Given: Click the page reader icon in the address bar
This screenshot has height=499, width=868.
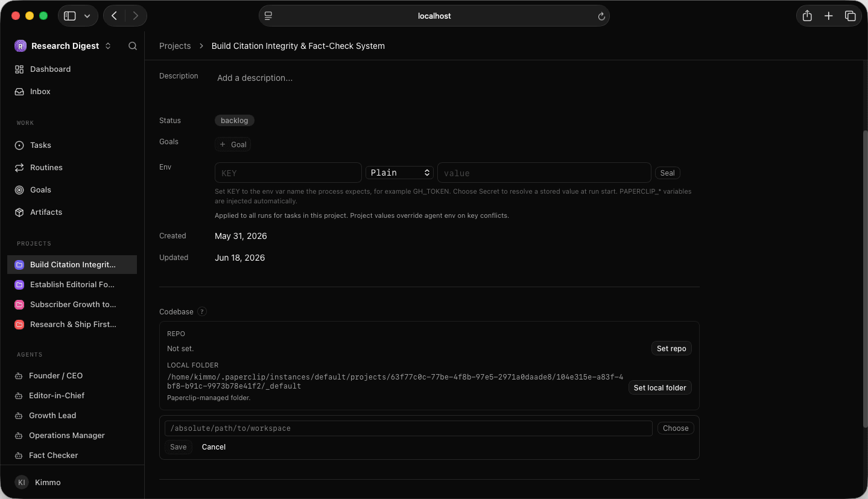Looking at the screenshot, I should [x=268, y=16].
